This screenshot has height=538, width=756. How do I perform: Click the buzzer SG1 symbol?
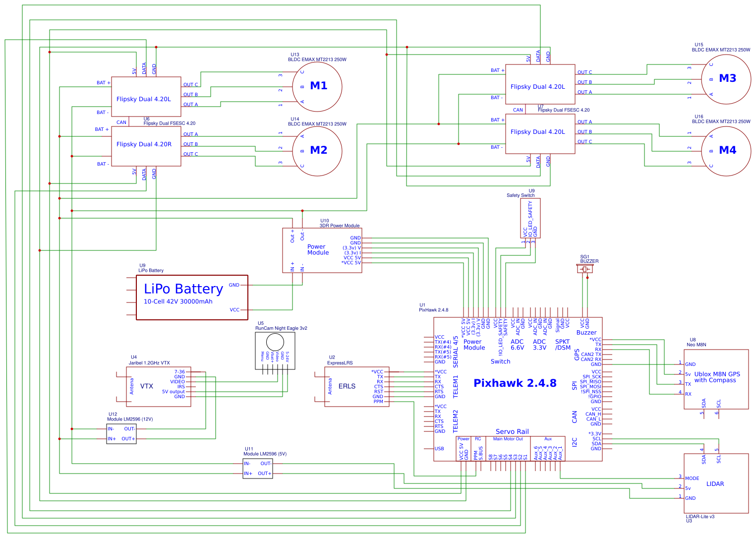(x=585, y=269)
